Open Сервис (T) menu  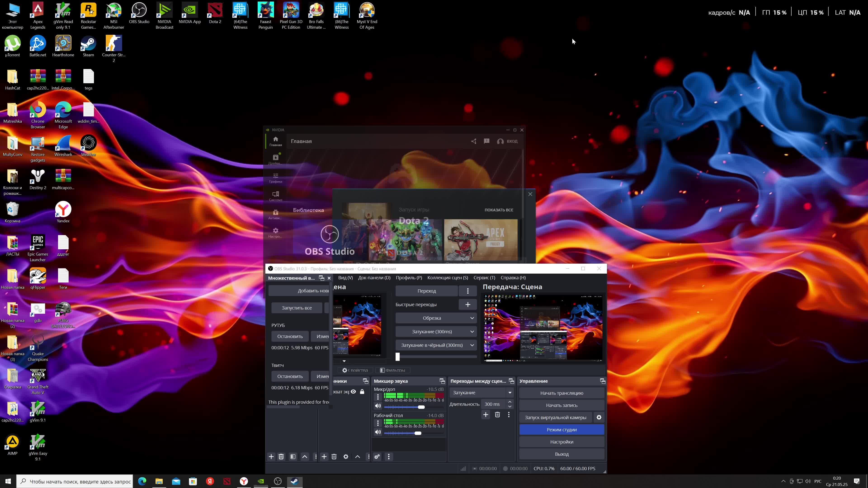[x=484, y=277]
